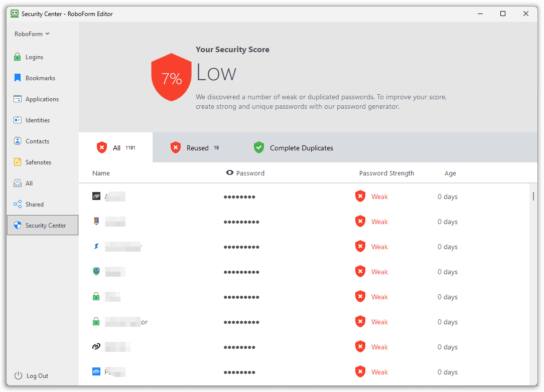Click the vertical scrollbar of the password list
Screen dimensions: 544x392
(533, 196)
